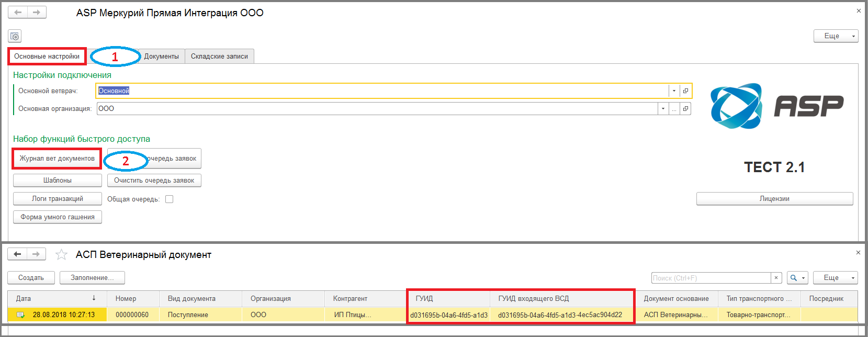868x337 pixels.
Task: Go forward in ASP Меркурий window
Action: click(x=37, y=12)
